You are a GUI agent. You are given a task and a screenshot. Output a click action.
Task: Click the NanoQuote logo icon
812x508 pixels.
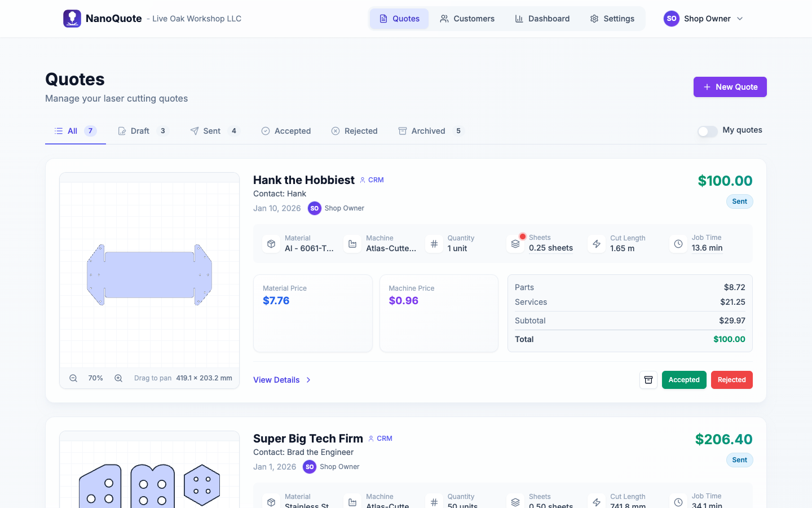(72, 19)
